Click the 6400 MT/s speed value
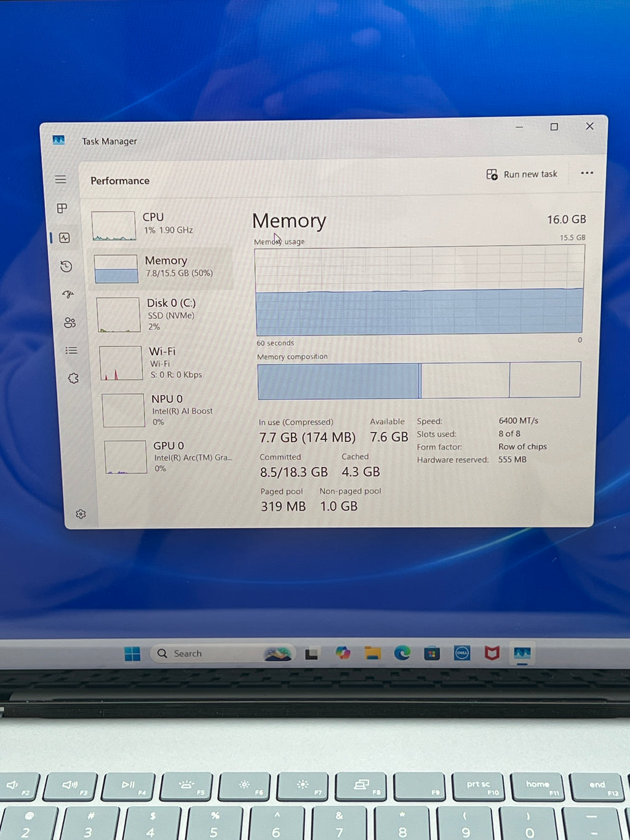This screenshot has width=630, height=840. [519, 421]
